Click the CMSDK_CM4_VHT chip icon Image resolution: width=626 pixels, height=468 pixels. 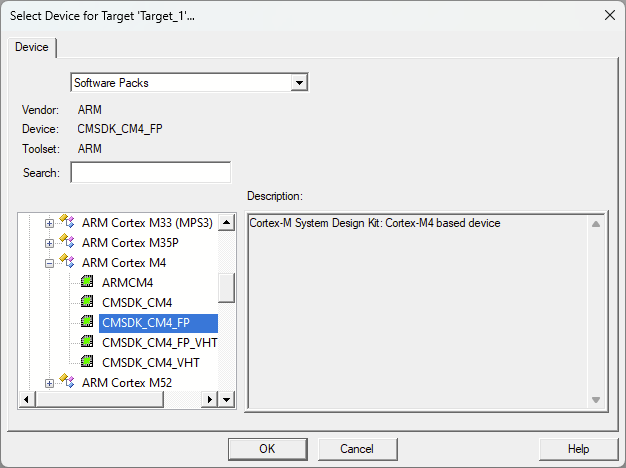tap(87, 362)
